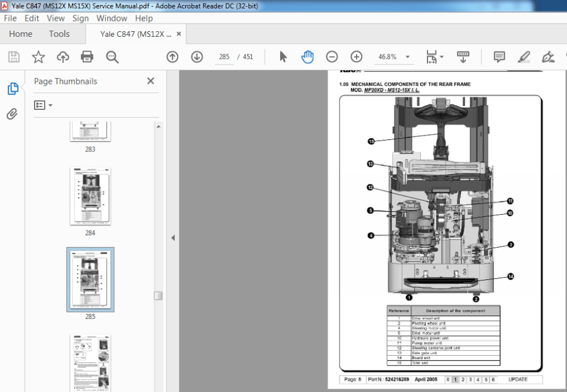Click the page number field 285
This screenshot has height=392, width=567.
click(x=224, y=57)
